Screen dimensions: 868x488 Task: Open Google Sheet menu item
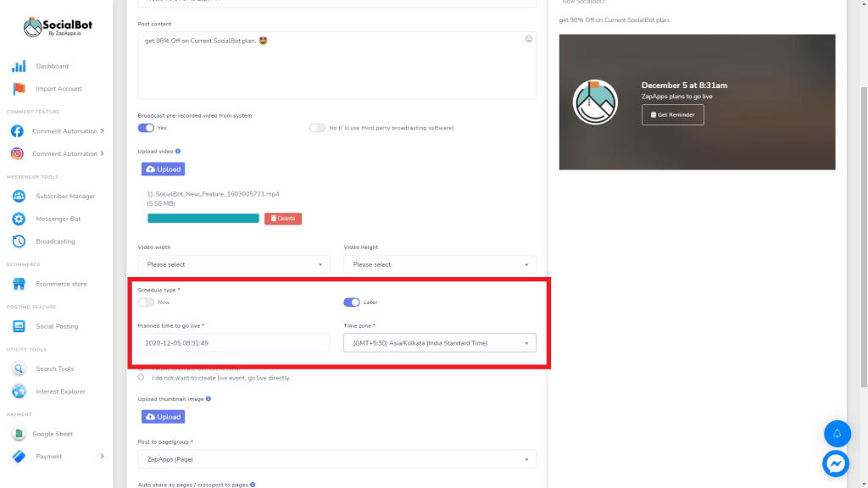(x=53, y=434)
